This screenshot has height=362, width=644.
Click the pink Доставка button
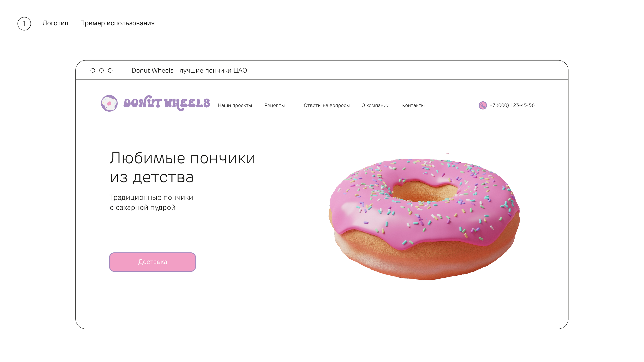(153, 262)
